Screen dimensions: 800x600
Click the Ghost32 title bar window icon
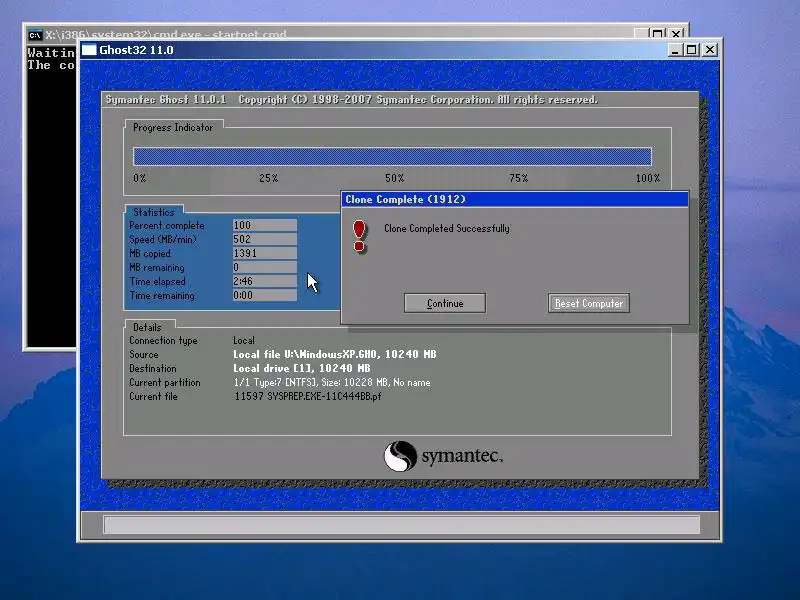89,49
